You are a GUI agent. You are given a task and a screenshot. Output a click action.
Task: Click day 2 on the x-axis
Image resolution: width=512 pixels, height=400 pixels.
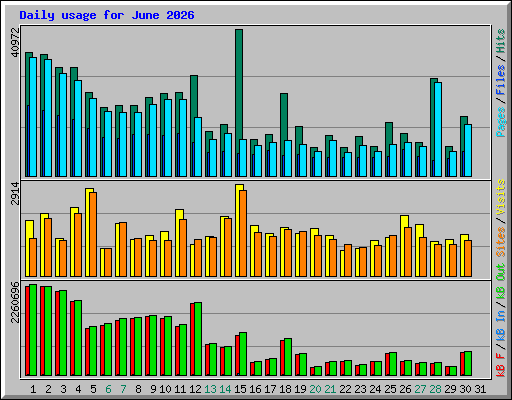[48, 389]
